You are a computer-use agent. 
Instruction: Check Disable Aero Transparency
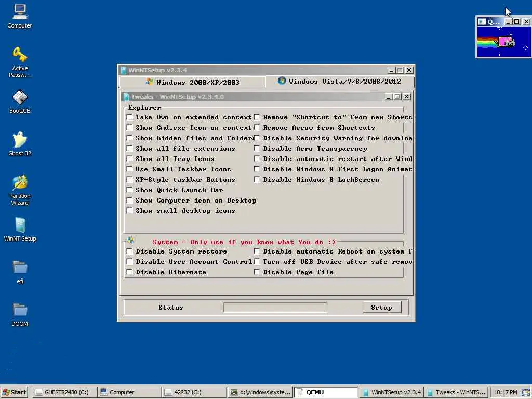[257, 149]
